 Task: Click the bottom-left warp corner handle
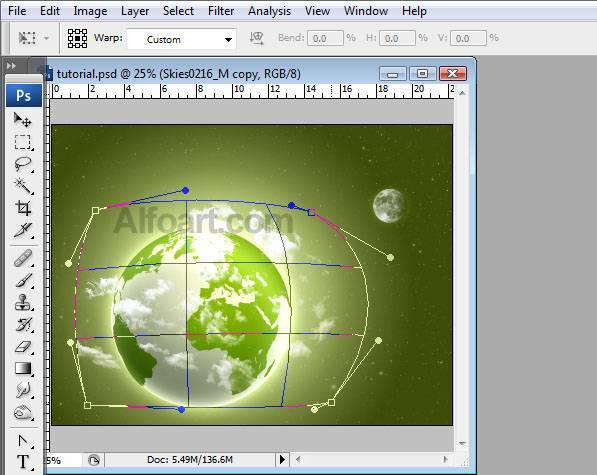pyautogui.click(x=87, y=406)
